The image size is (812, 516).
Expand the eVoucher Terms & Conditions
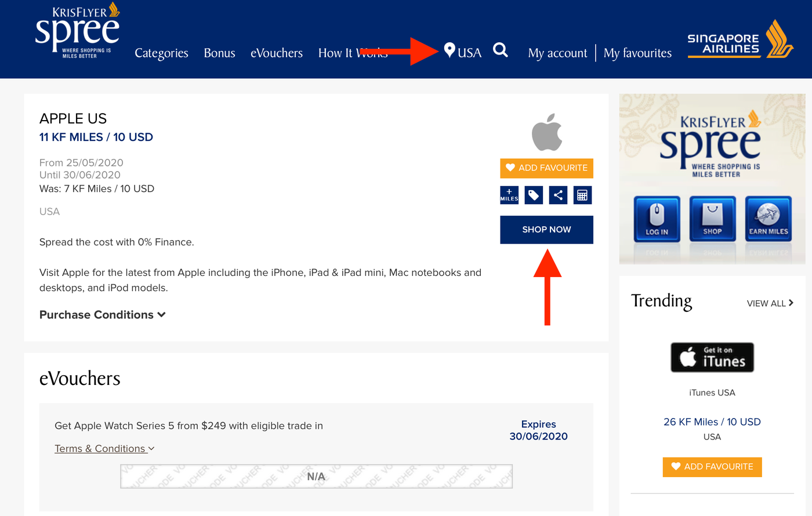[x=104, y=449]
